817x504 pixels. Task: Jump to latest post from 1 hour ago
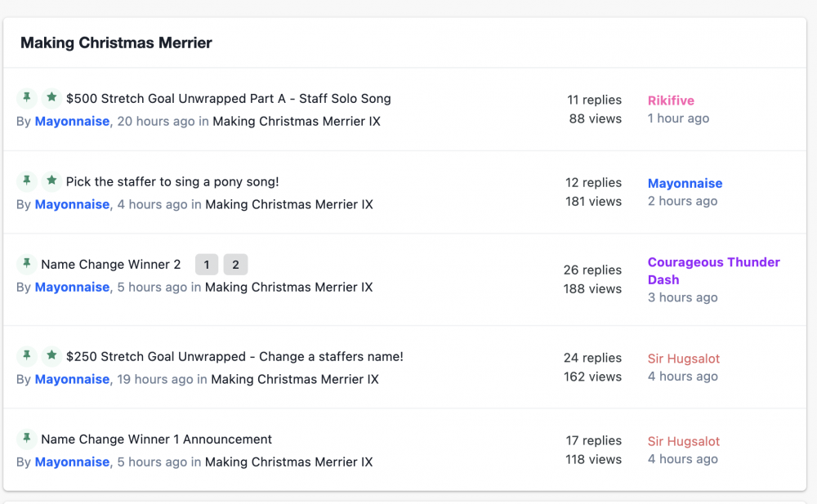coord(678,118)
